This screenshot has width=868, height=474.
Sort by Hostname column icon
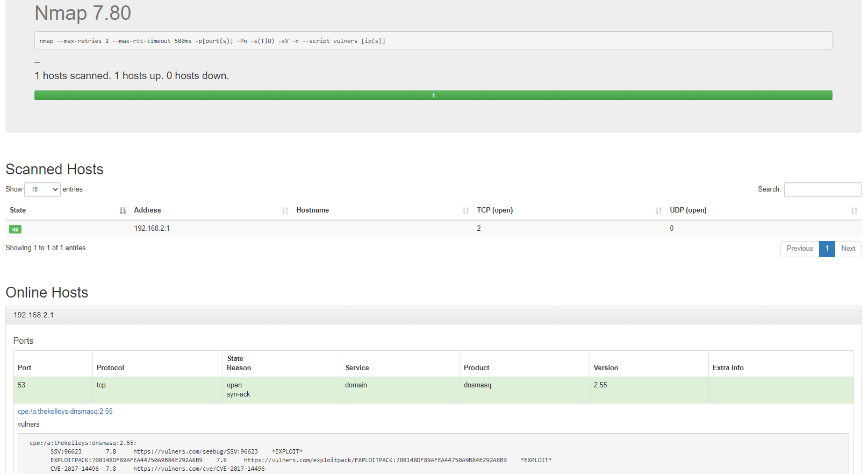coord(465,211)
